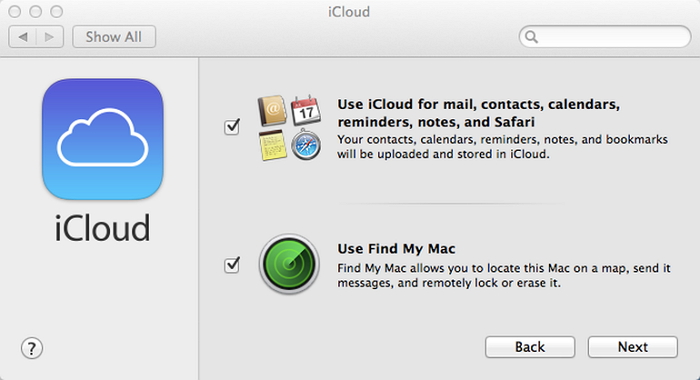Go forward with the right arrow button

[50, 37]
